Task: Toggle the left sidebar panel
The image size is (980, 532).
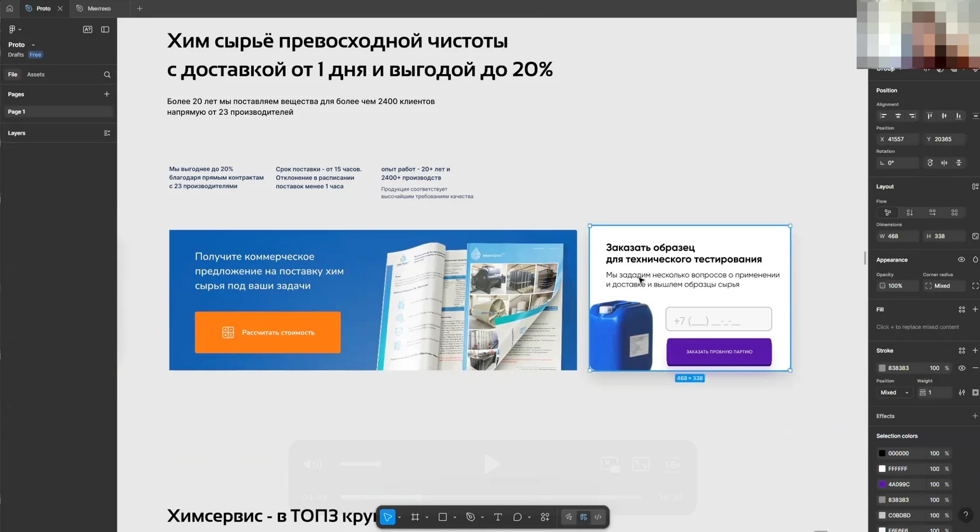Action: click(105, 29)
